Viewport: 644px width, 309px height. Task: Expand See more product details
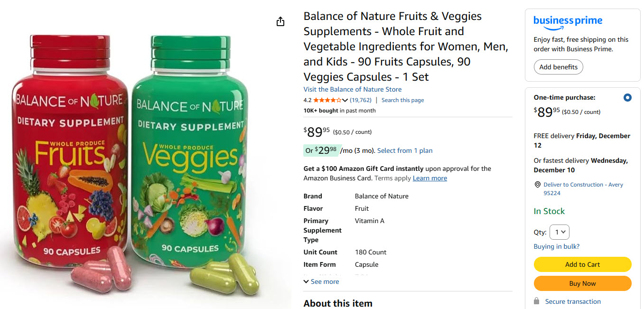pos(321,281)
